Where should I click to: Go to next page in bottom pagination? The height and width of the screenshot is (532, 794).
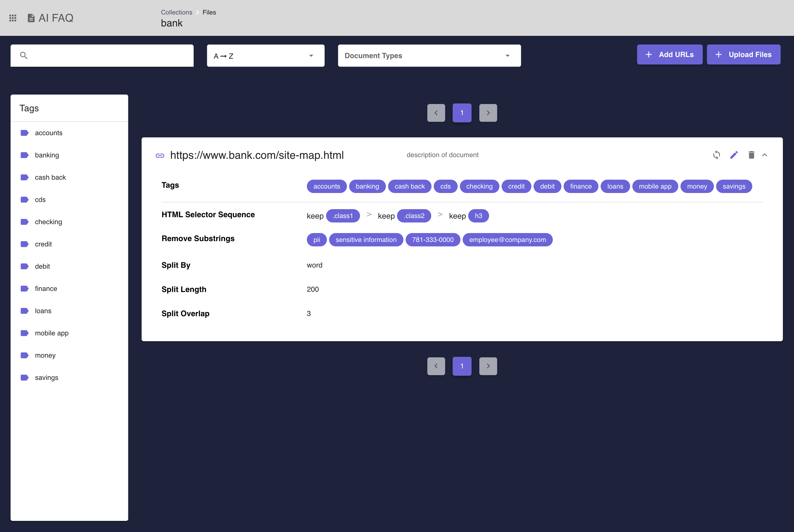(488, 366)
